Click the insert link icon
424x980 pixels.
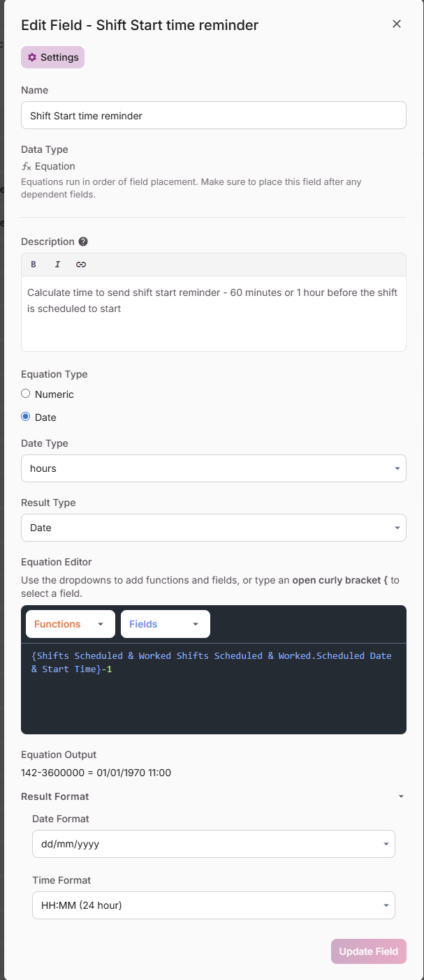point(81,265)
